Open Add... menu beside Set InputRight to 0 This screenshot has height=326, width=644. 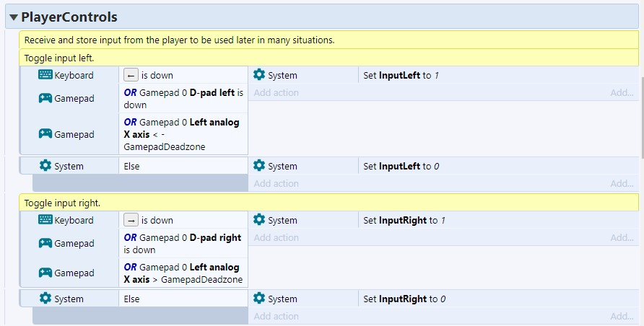click(622, 316)
